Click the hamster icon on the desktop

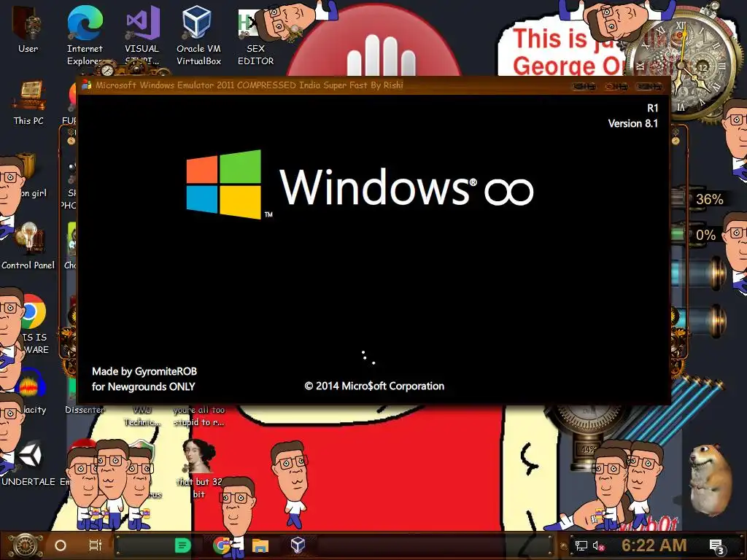pyautogui.click(x=711, y=479)
